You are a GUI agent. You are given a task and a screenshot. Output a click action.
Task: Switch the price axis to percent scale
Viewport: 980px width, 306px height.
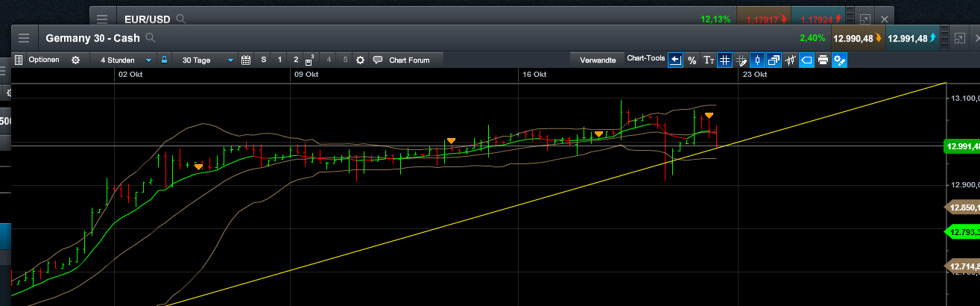tap(692, 60)
